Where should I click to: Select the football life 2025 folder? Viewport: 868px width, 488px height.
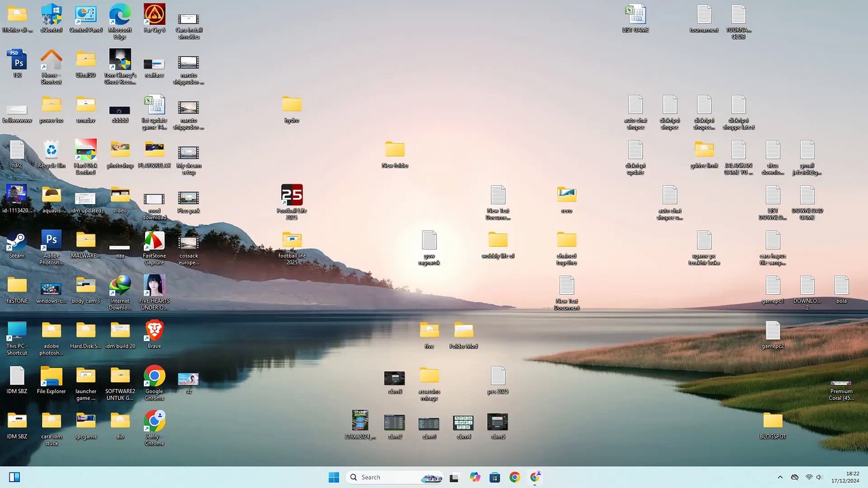[292, 248]
